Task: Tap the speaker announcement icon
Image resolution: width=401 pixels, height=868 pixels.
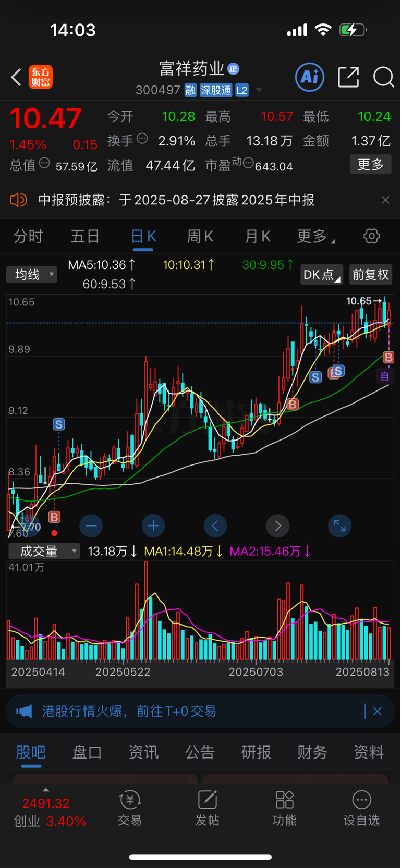Action: point(19,200)
